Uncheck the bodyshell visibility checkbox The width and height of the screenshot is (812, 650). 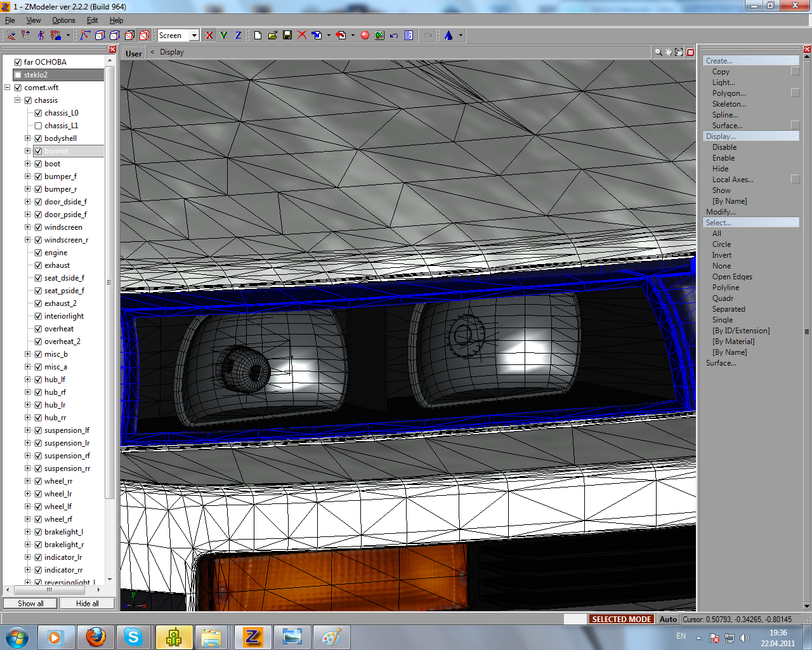tap(38, 138)
